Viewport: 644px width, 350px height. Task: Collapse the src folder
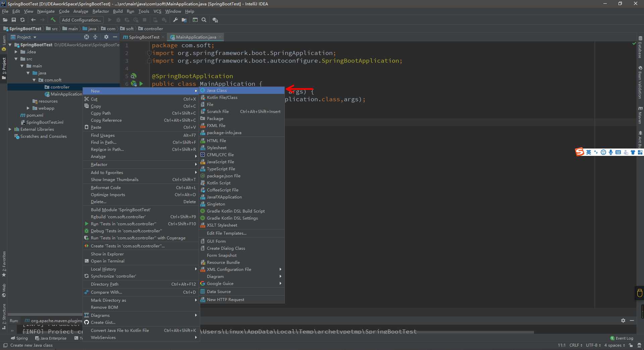[x=16, y=59]
